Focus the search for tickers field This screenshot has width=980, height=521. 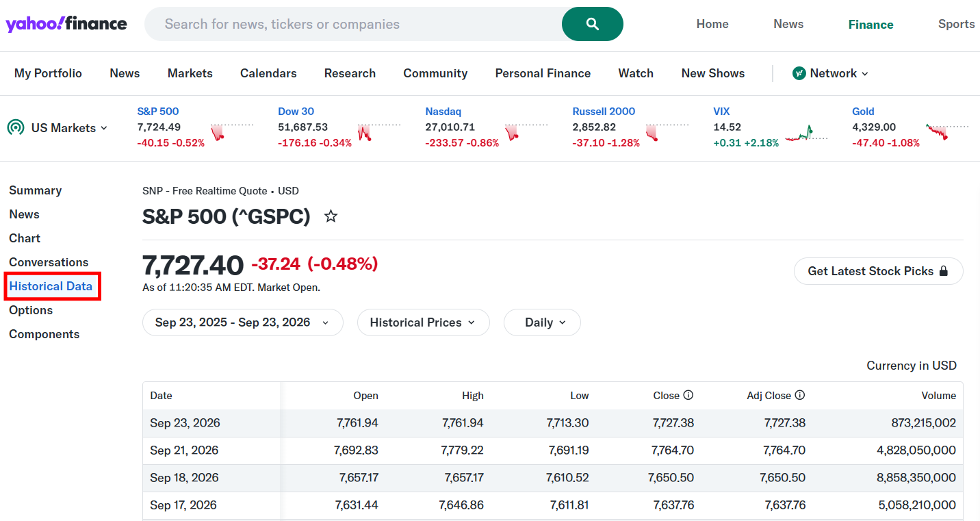coord(353,24)
